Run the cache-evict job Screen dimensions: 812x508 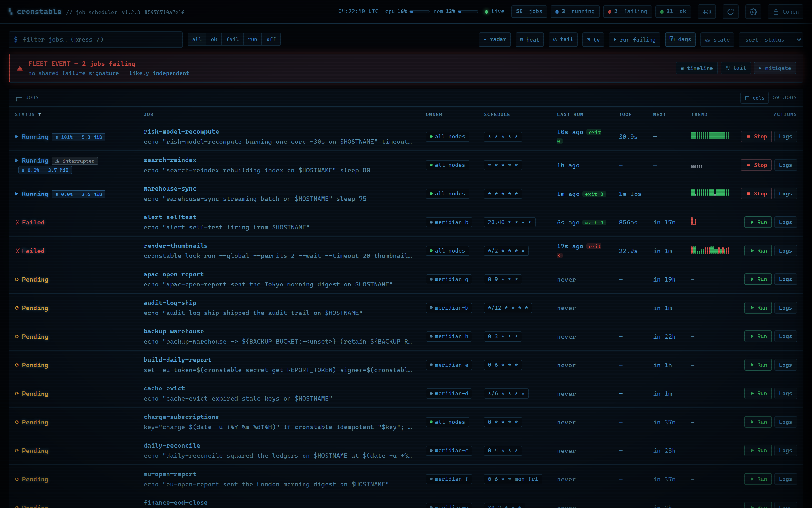pos(758,393)
